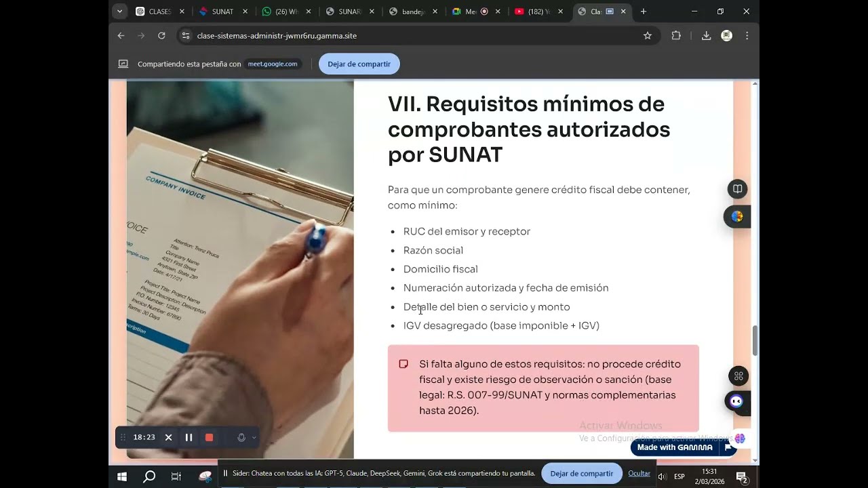Image resolution: width=868 pixels, height=488 pixels.
Task: Click the invoice clipboard photo
Action: click(x=240, y=270)
